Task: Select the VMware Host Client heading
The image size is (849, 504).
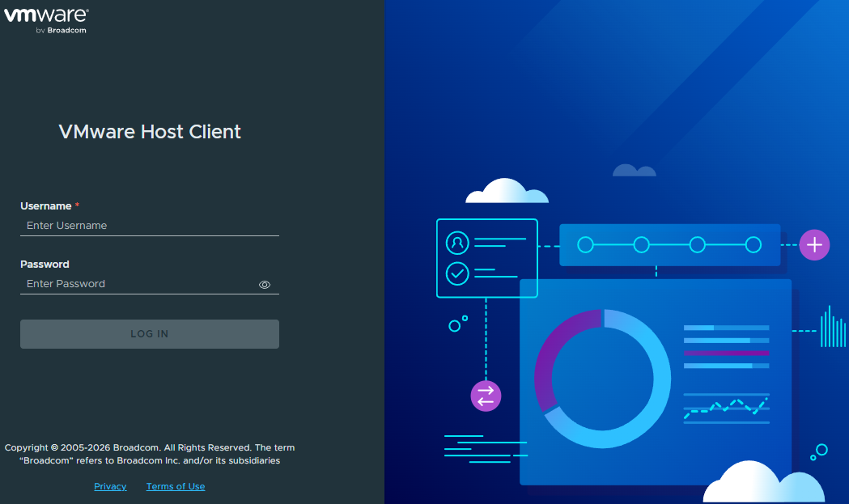Action: [x=150, y=132]
